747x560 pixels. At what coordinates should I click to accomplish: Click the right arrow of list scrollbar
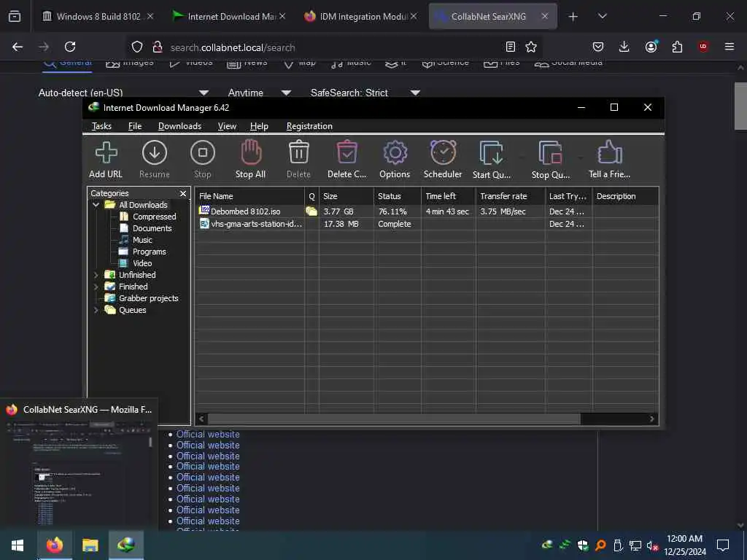651,419
